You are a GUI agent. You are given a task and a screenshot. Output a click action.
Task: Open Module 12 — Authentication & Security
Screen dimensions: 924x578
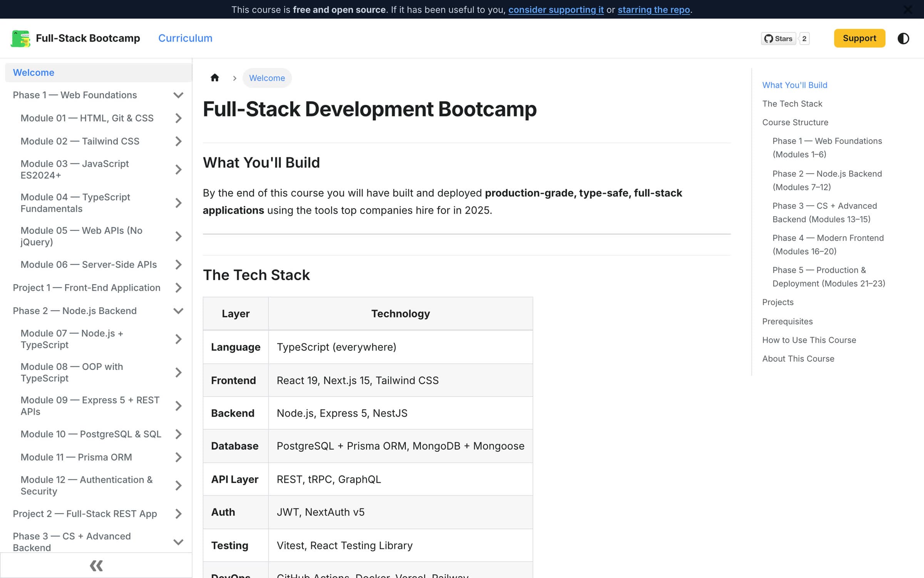point(87,486)
